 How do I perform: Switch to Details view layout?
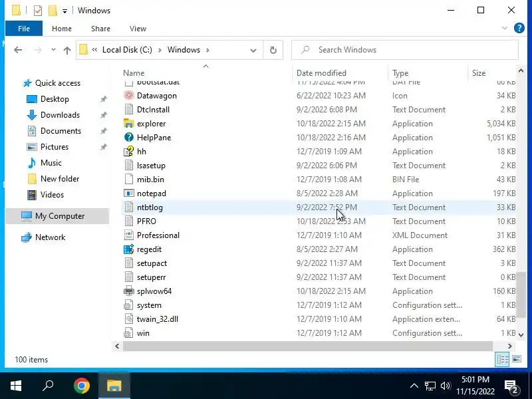click(502, 359)
